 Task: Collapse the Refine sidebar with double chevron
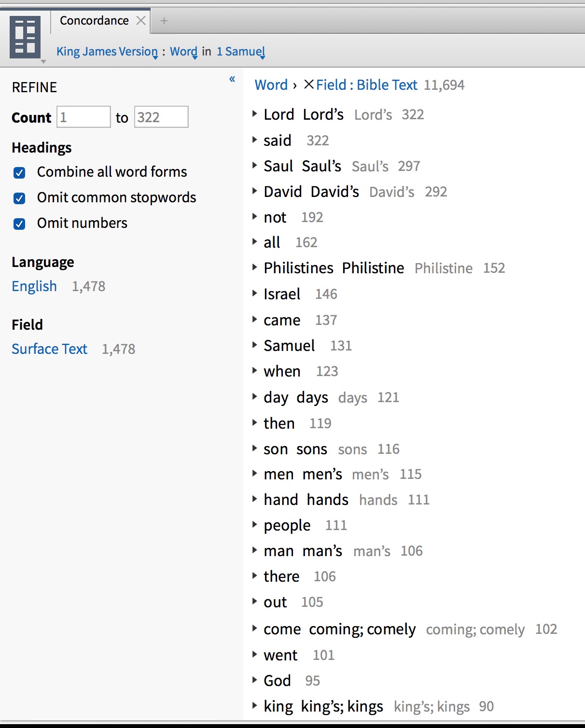tap(232, 79)
